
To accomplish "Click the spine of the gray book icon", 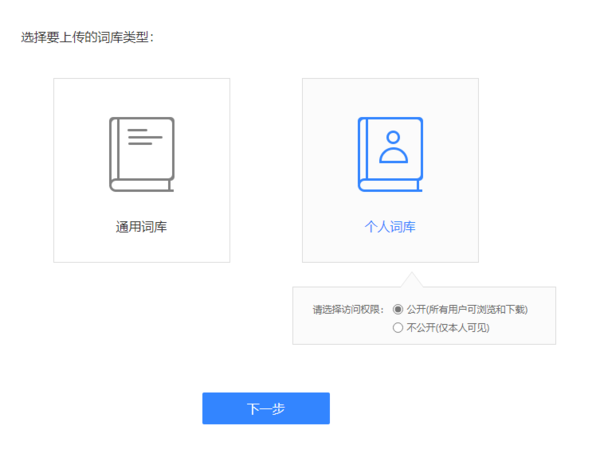I will [x=114, y=150].
